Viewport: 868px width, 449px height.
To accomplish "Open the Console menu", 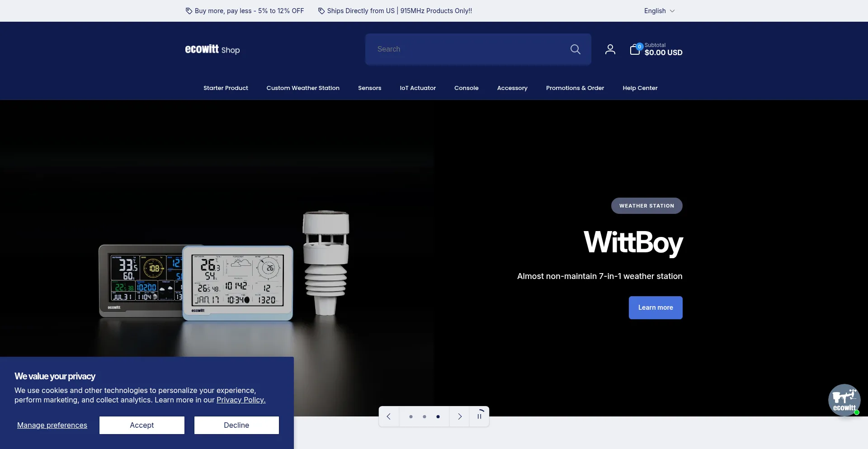I will [x=467, y=88].
